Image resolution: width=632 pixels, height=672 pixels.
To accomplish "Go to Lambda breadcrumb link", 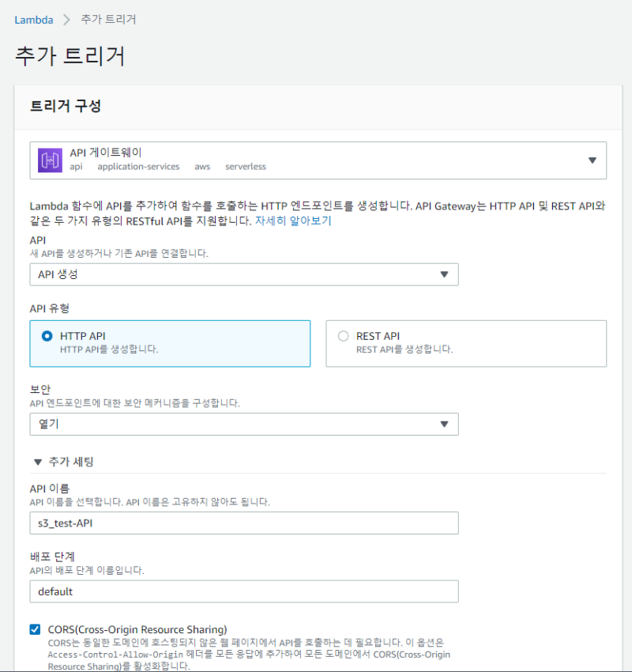I will [x=34, y=20].
